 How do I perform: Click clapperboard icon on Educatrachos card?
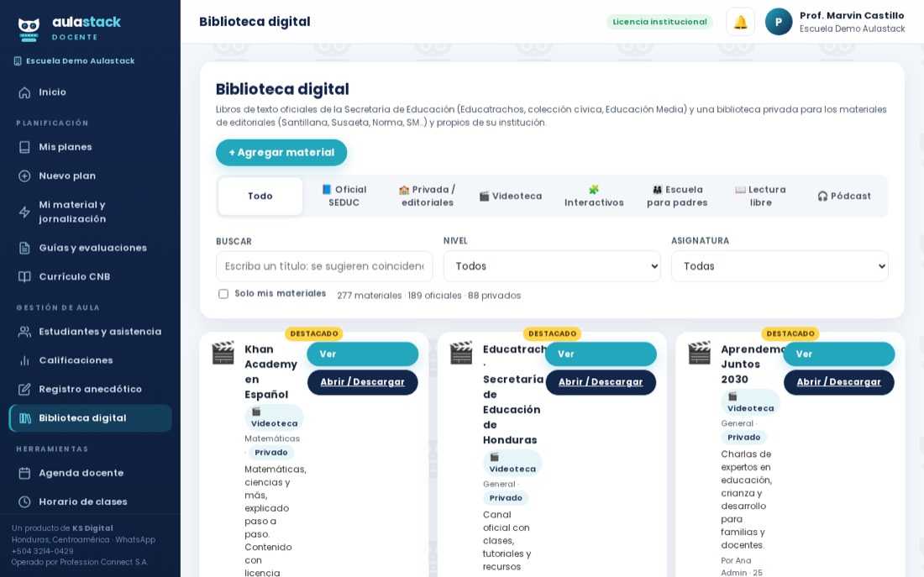tap(461, 353)
